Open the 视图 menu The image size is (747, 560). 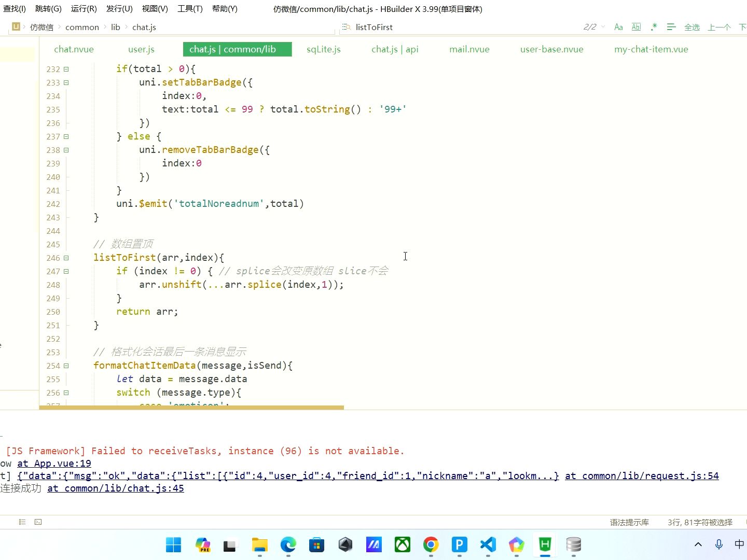(155, 9)
